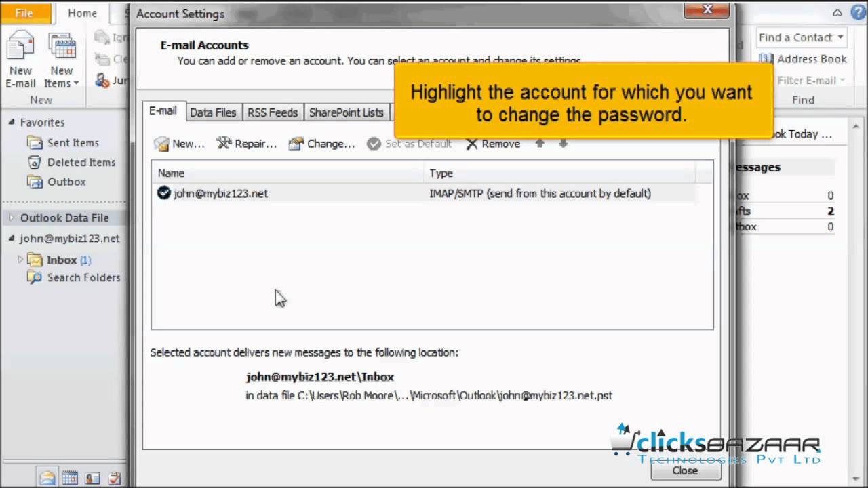The image size is (868, 488).
Task: Switch to the RSS Feeds tab
Action: tap(273, 113)
